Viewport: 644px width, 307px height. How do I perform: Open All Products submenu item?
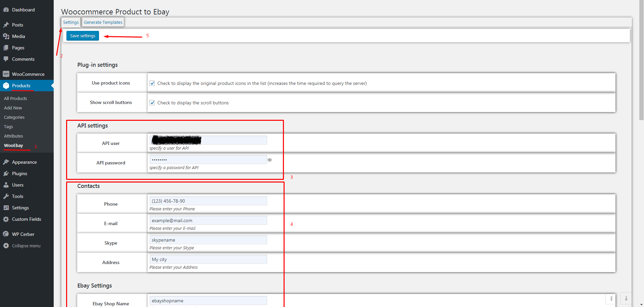pyautogui.click(x=15, y=98)
